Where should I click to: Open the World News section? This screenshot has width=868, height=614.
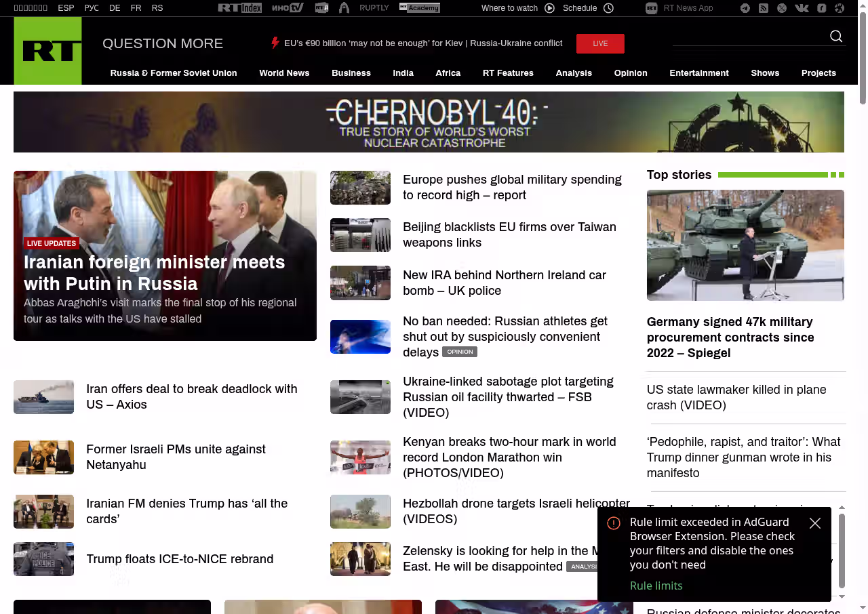(284, 73)
